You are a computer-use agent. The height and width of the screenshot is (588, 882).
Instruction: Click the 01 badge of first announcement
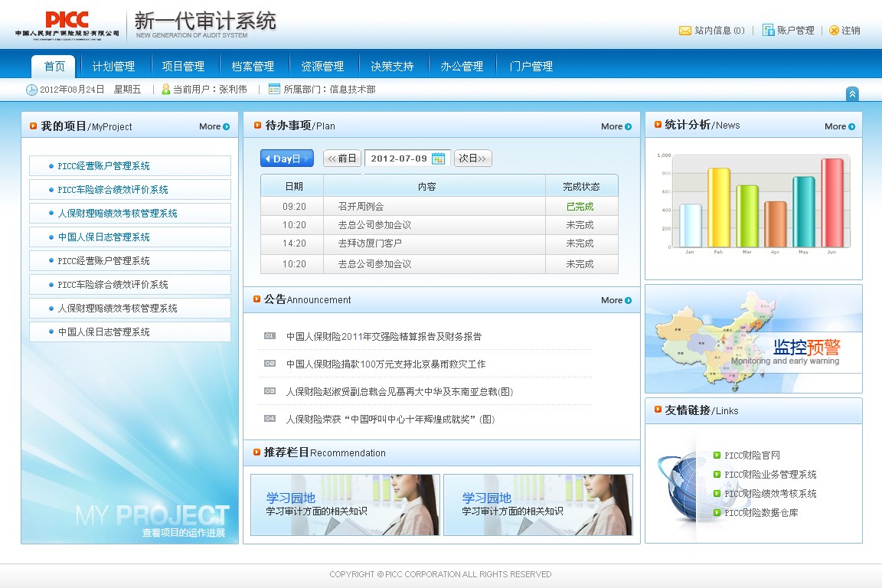269,336
